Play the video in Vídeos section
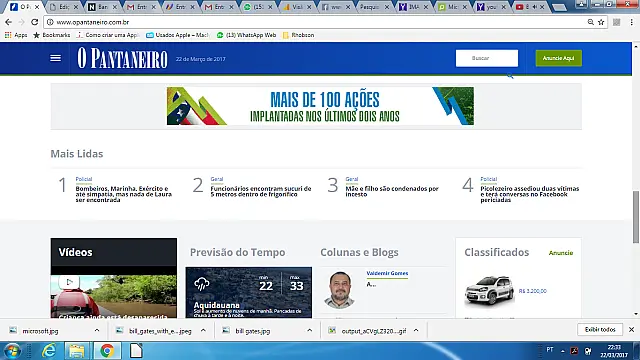Viewport: 640px width, 360px height. [69, 282]
